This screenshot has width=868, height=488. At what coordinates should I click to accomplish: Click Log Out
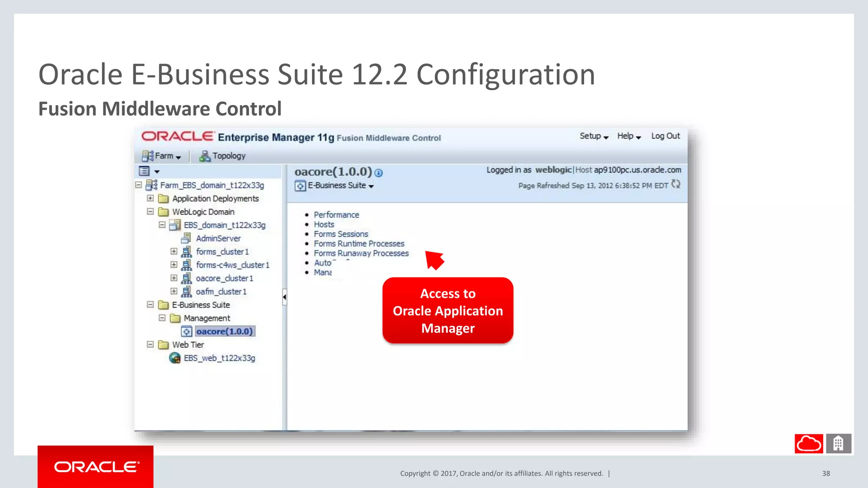(665, 136)
